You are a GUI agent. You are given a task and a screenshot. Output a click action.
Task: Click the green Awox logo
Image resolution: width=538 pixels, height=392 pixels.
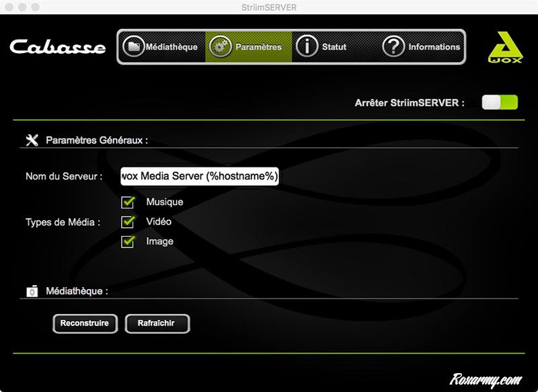tap(504, 48)
